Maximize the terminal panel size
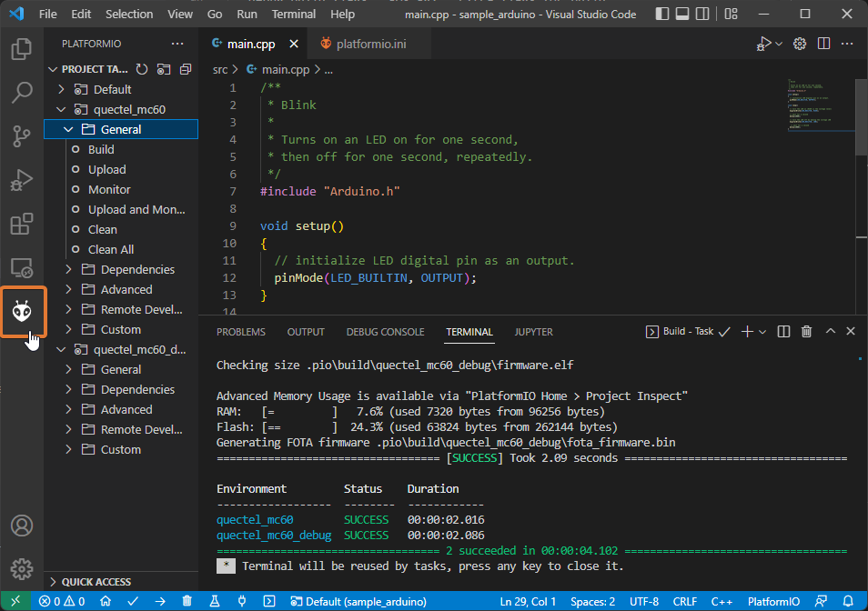Viewport: 868px width, 611px height. [x=831, y=331]
